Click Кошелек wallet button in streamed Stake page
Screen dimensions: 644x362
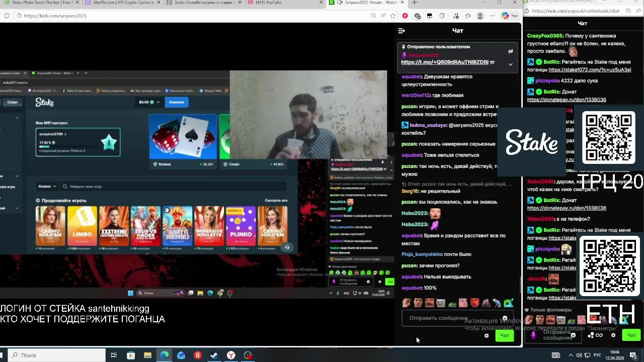click(177, 102)
